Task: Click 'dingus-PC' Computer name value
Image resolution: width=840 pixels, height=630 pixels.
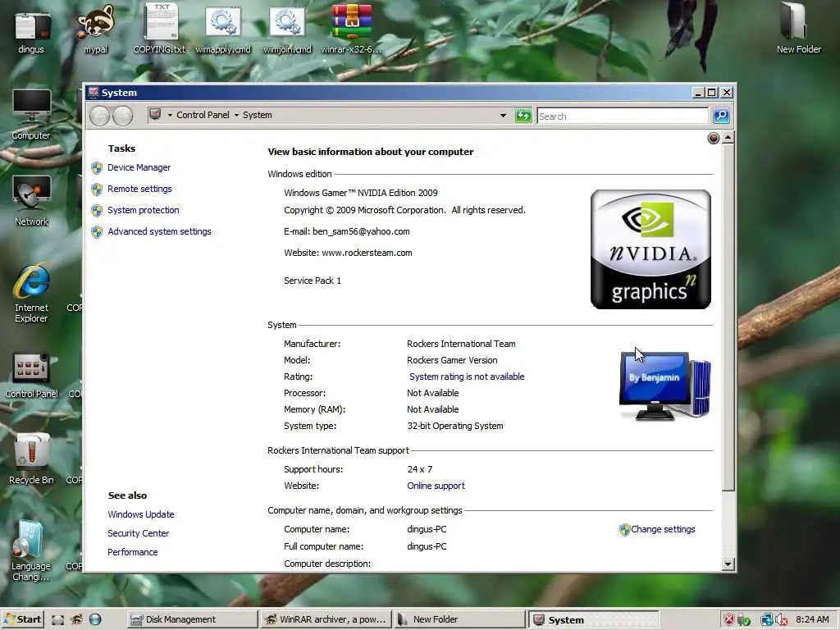Action: coord(427,529)
